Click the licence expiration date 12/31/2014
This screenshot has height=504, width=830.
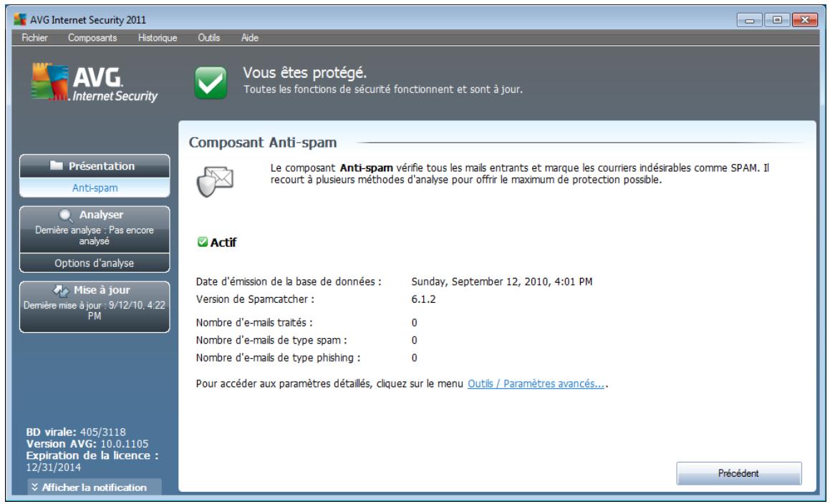(x=54, y=467)
